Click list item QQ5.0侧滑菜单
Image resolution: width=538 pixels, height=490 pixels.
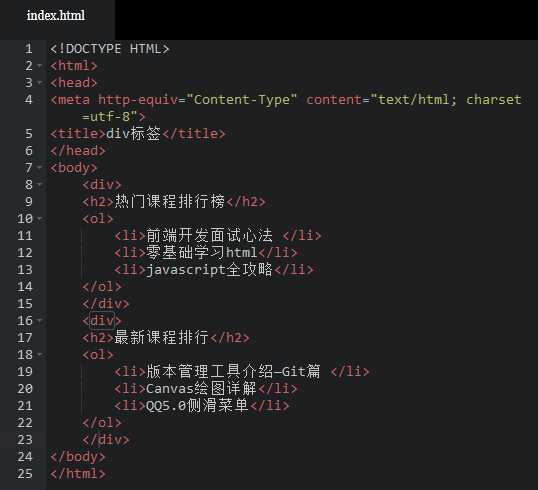pos(197,406)
